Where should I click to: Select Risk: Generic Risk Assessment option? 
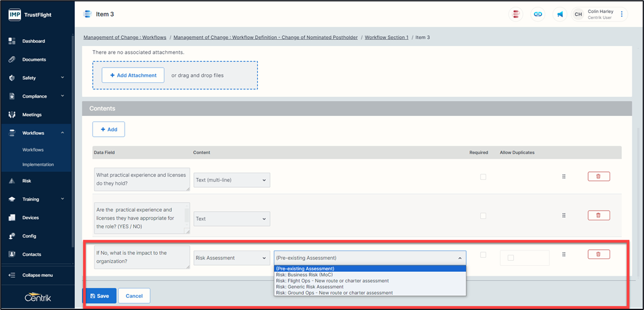click(x=309, y=287)
